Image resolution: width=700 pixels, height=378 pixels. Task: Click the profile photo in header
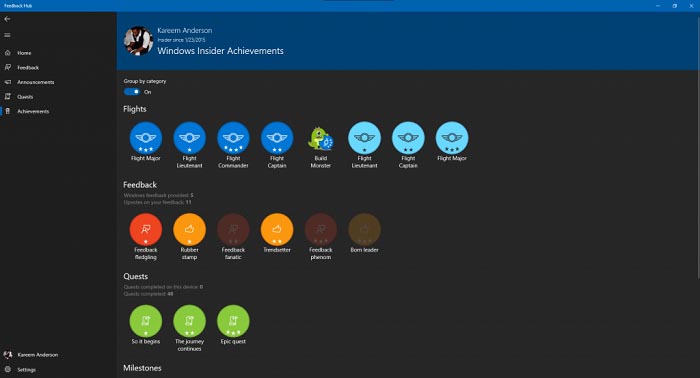[138, 41]
